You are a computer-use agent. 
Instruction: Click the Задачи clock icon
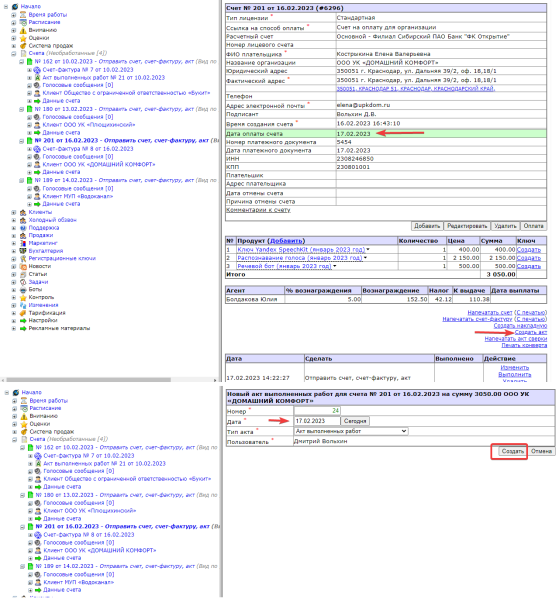[23, 282]
